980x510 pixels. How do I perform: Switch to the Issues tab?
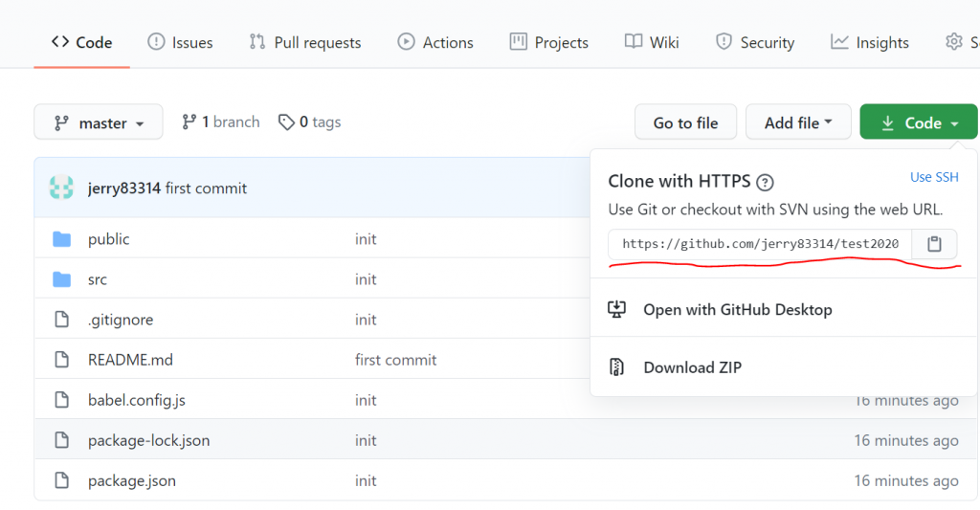coord(180,42)
